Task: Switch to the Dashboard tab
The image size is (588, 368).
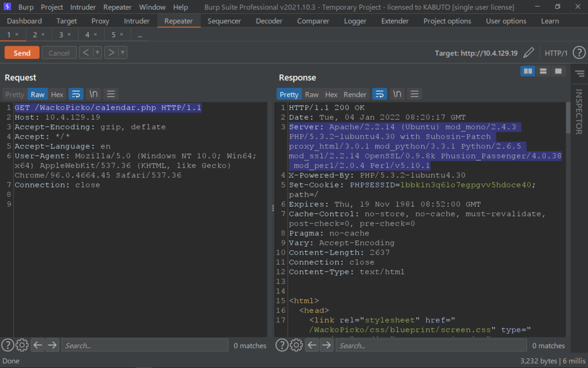Action: tap(24, 21)
